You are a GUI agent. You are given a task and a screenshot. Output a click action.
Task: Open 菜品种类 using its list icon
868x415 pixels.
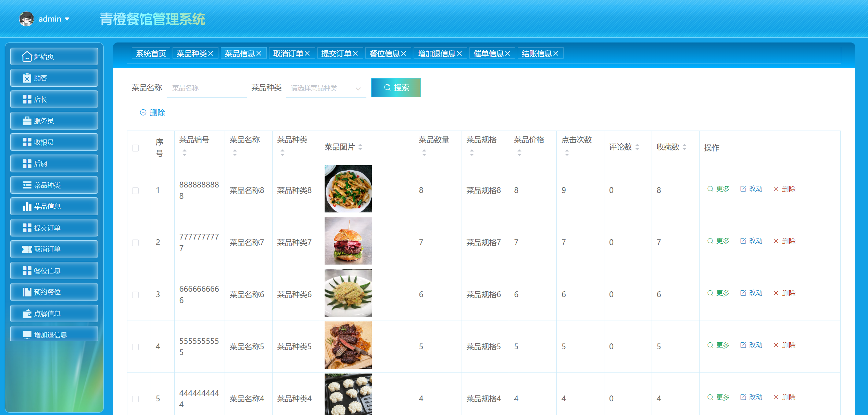pyautogui.click(x=27, y=185)
